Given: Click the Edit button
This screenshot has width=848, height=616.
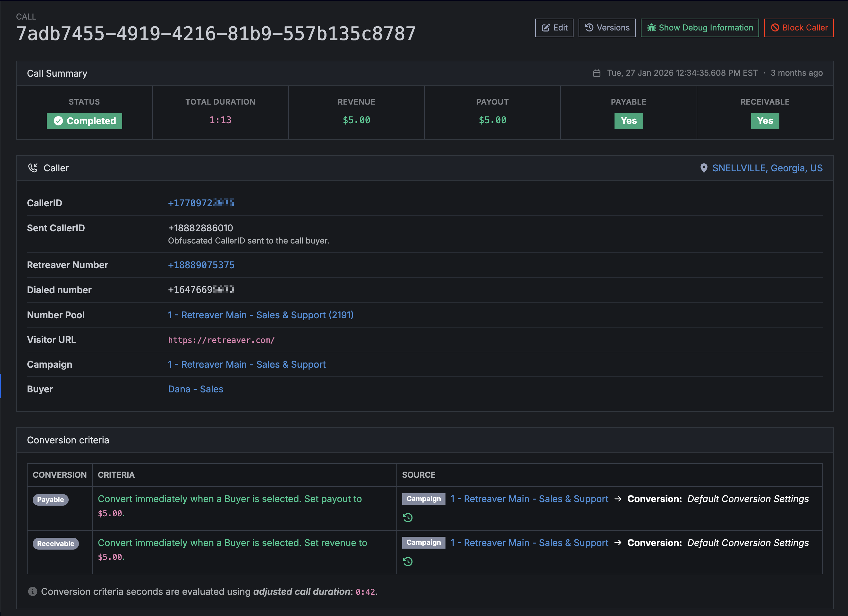Looking at the screenshot, I should (x=554, y=28).
